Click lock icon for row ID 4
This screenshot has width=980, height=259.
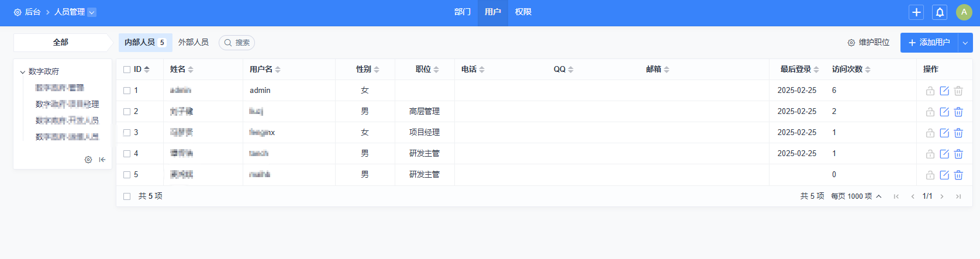(x=930, y=154)
